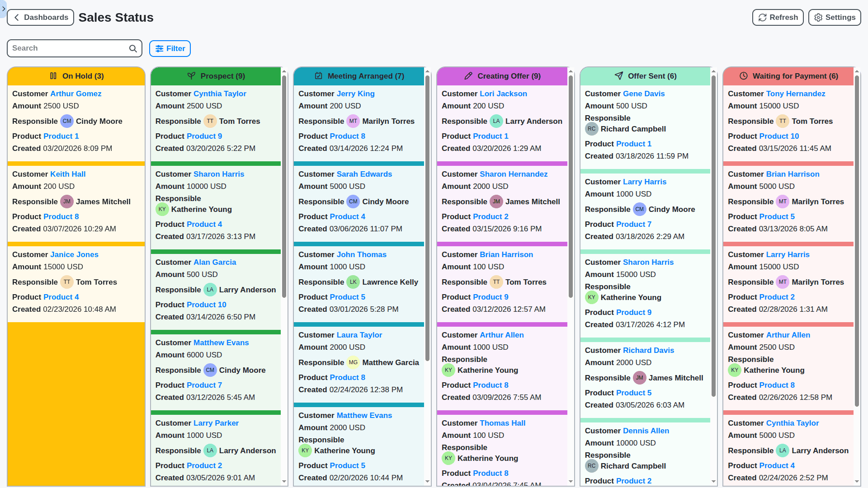Open customer Jerry King
Screen dimensions: 868x488
[355, 94]
